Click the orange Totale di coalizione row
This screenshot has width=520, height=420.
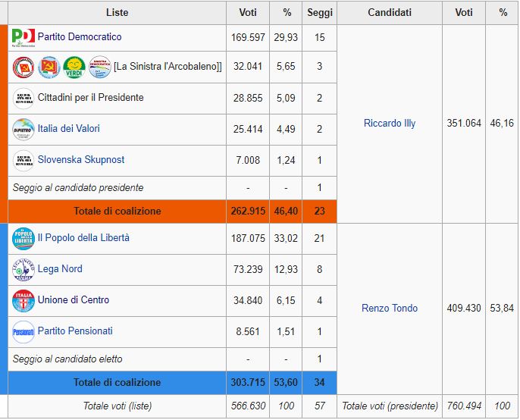click(117, 212)
